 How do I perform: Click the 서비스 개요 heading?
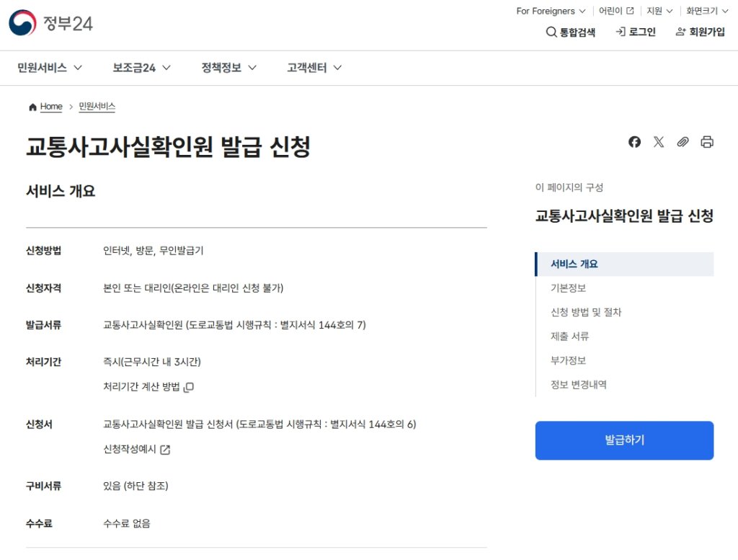(x=61, y=191)
